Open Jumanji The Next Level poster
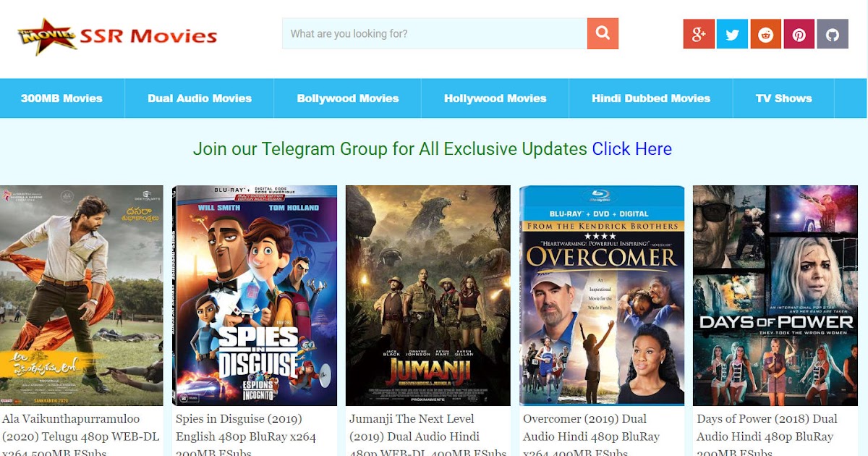Image resolution: width=868 pixels, height=456 pixels. pos(428,295)
